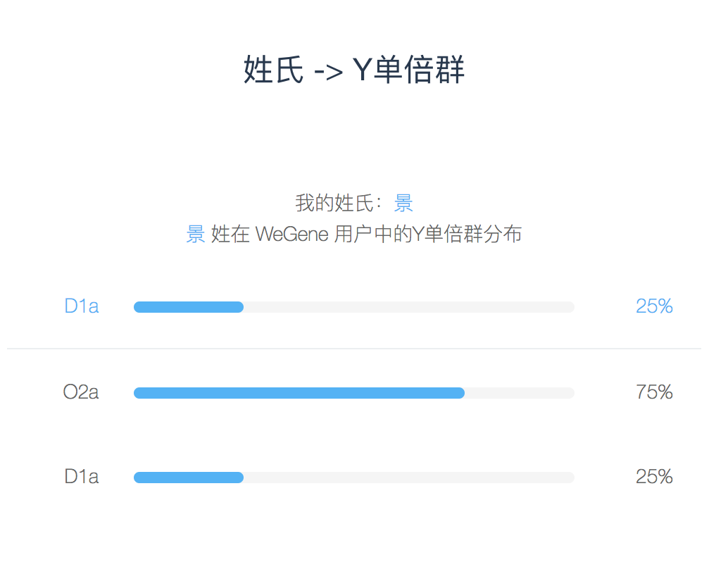Select the blue highlighted D1a label
728x586 pixels.
(x=81, y=306)
